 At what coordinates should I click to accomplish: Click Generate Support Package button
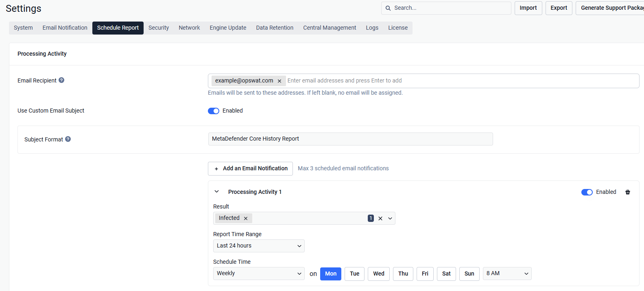click(610, 8)
